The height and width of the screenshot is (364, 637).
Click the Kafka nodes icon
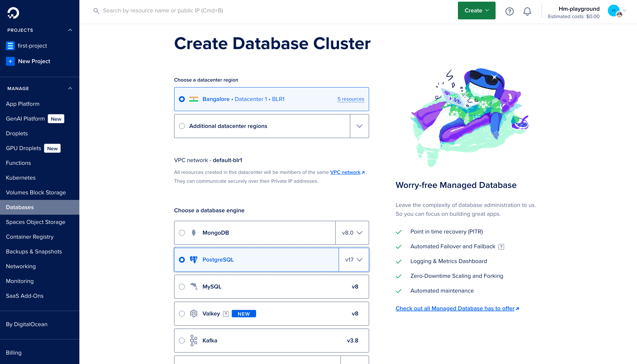pyautogui.click(x=194, y=341)
